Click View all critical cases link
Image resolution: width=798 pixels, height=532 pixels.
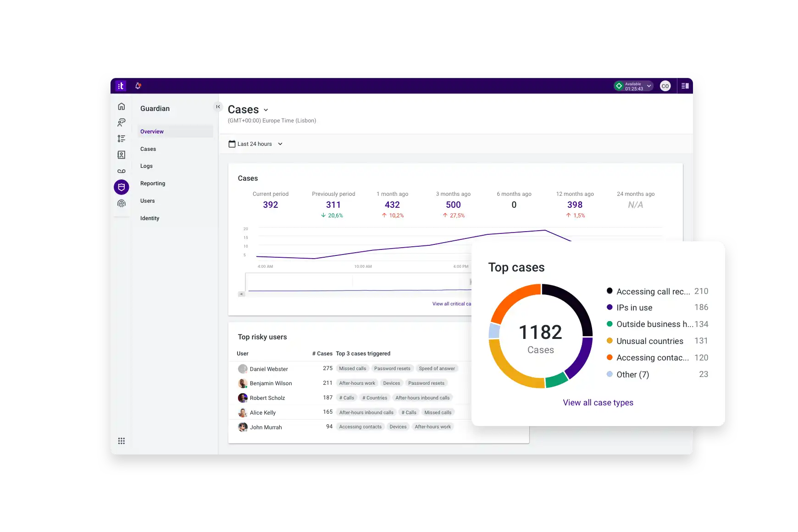[x=453, y=304]
